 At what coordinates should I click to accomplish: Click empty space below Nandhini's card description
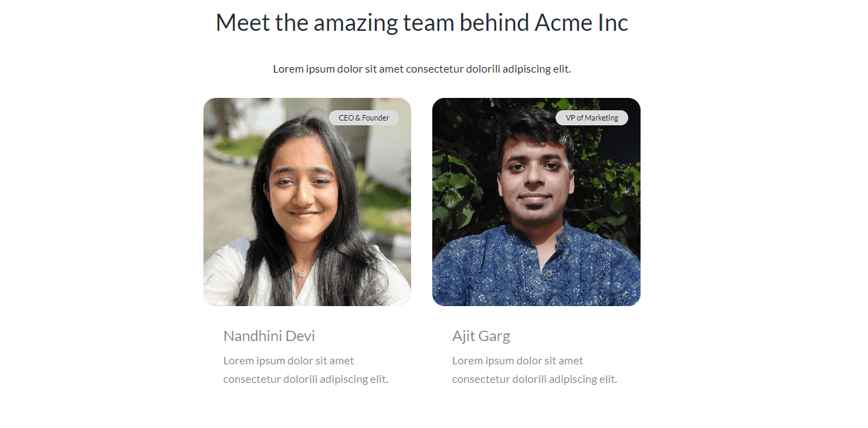[307, 403]
